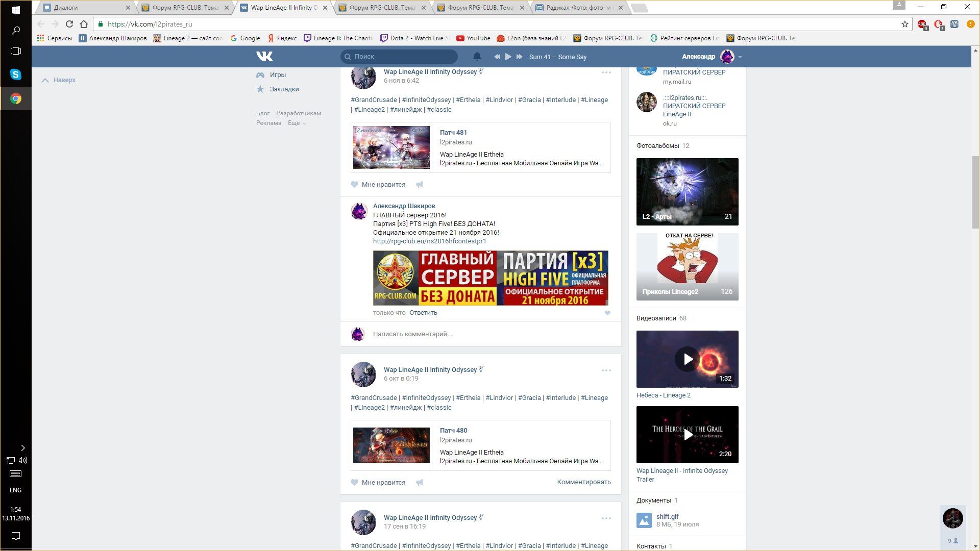Click the page vertical scrollbar thumb
This screenshot has width=980, height=551.
click(975, 192)
